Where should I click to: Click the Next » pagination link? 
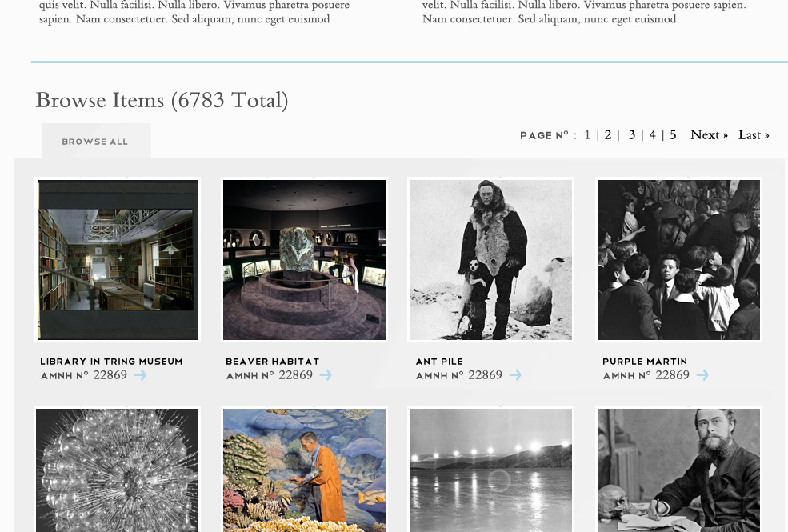pyautogui.click(x=709, y=135)
